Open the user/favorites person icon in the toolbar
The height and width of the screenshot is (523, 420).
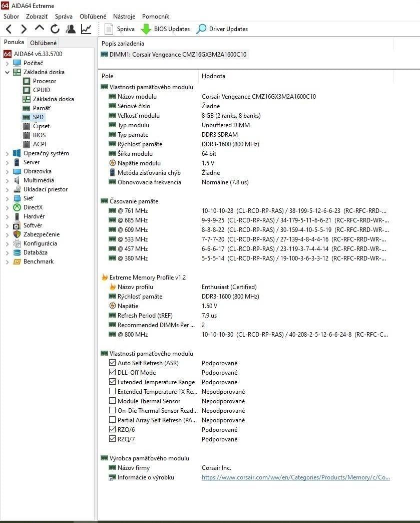point(71,29)
